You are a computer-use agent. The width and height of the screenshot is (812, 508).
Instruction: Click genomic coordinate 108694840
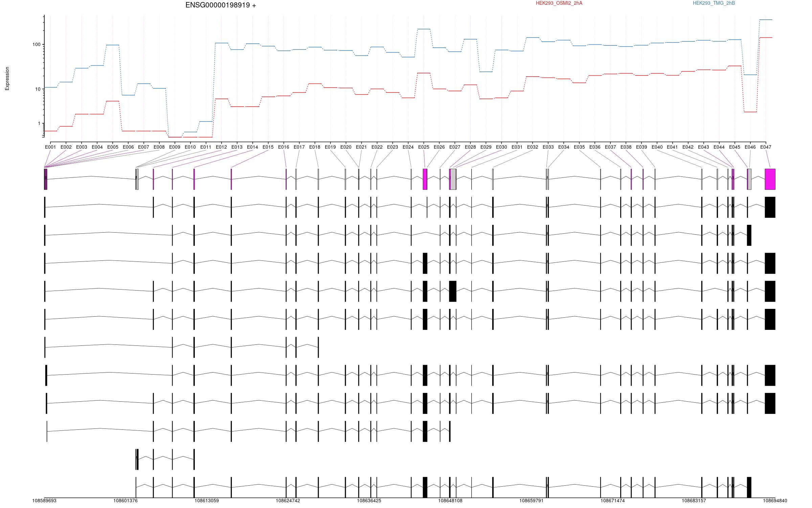pyautogui.click(x=775, y=501)
